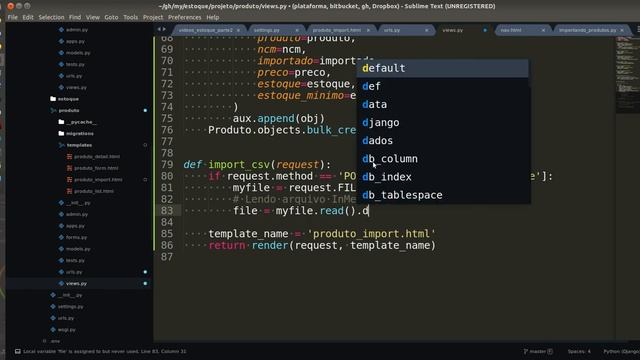Switch to the settings.py tab
Image resolution: width=640 pixels, height=360 pixels.
point(267,30)
